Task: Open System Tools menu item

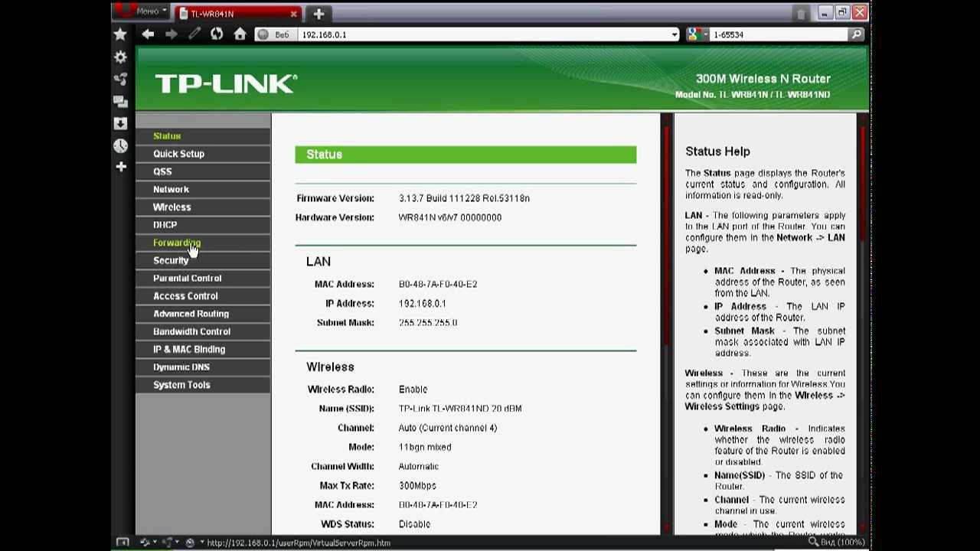Action: tap(181, 385)
